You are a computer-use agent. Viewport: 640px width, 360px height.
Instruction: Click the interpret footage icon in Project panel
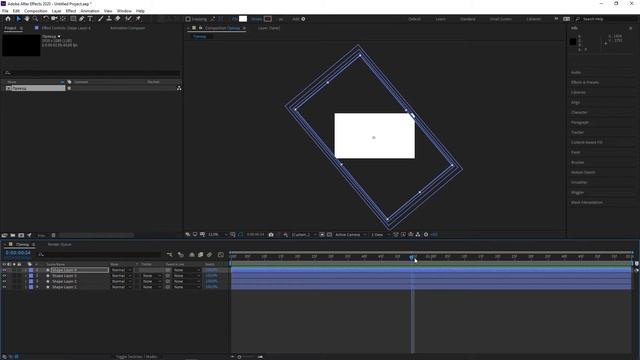tap(4, 236)
